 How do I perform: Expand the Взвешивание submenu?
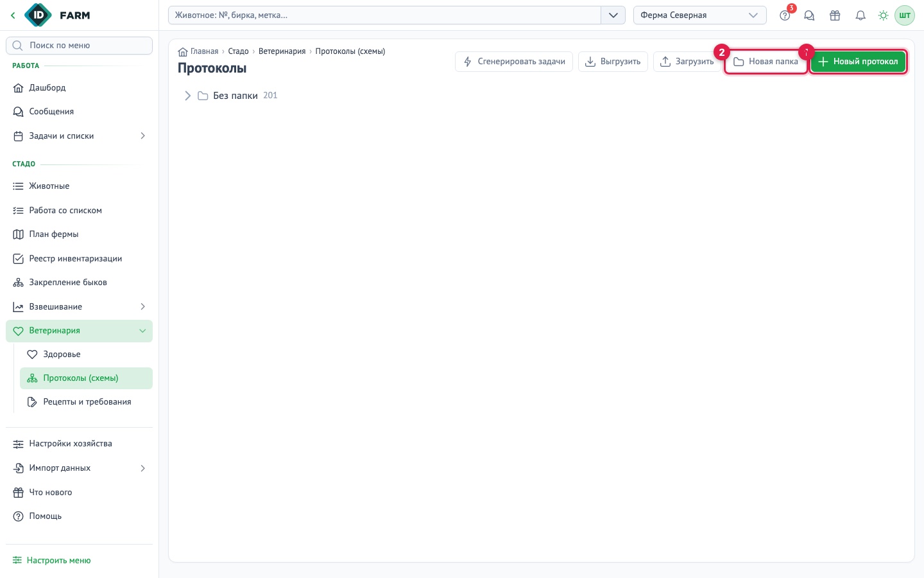point(142,307)
